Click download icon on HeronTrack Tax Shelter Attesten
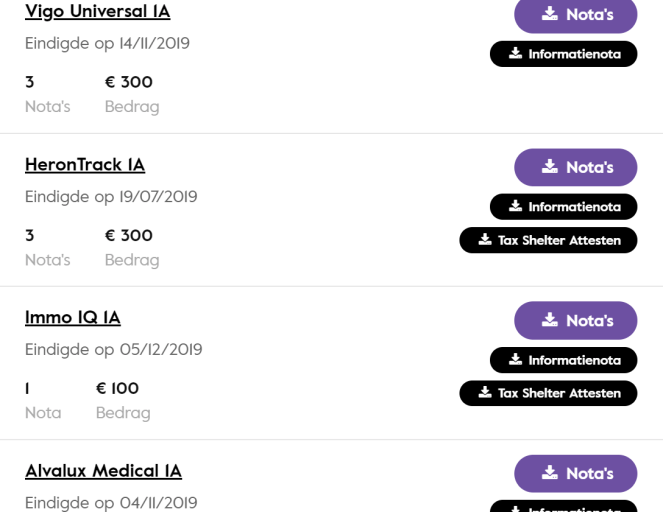 coord(485,240)
